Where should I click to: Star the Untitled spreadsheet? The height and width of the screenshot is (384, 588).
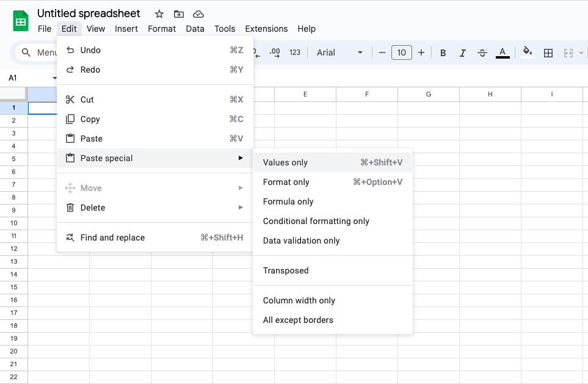point(159,14)
